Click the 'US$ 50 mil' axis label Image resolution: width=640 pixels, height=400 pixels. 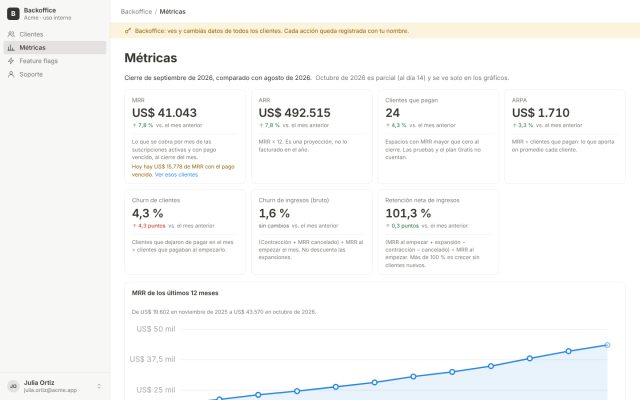pyautogui.click(x=156, y=329)
